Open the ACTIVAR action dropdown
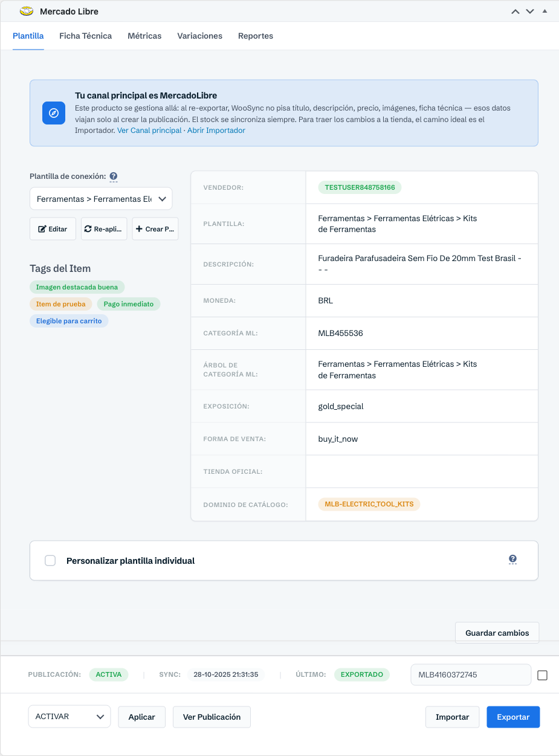 69,717
